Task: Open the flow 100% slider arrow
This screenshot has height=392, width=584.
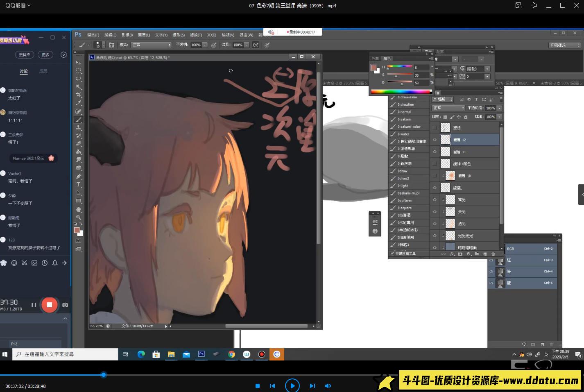Action: tap(247, 45)
